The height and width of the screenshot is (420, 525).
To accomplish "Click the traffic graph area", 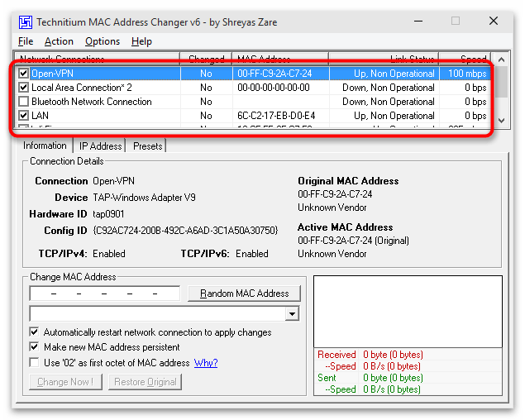I will pyautogui.click(x=408, y=312).
